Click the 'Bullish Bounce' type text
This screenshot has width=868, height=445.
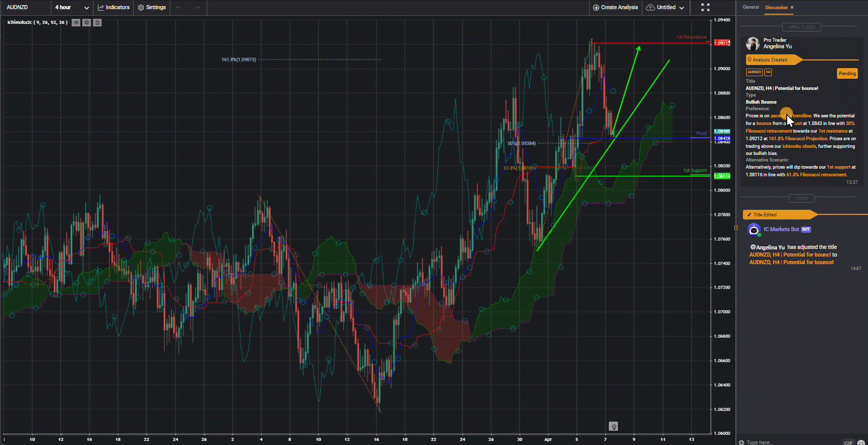point(761,102)
